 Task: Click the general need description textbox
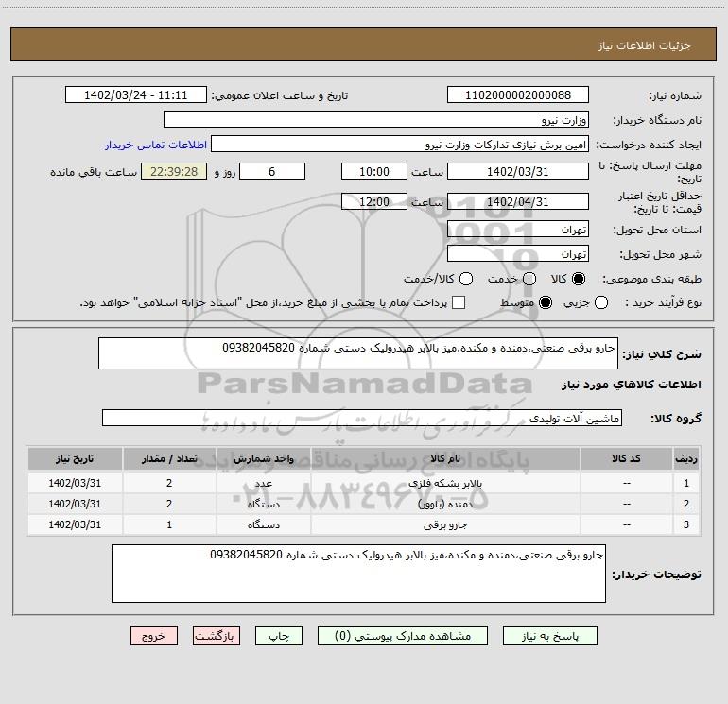(x=358, y=353)
